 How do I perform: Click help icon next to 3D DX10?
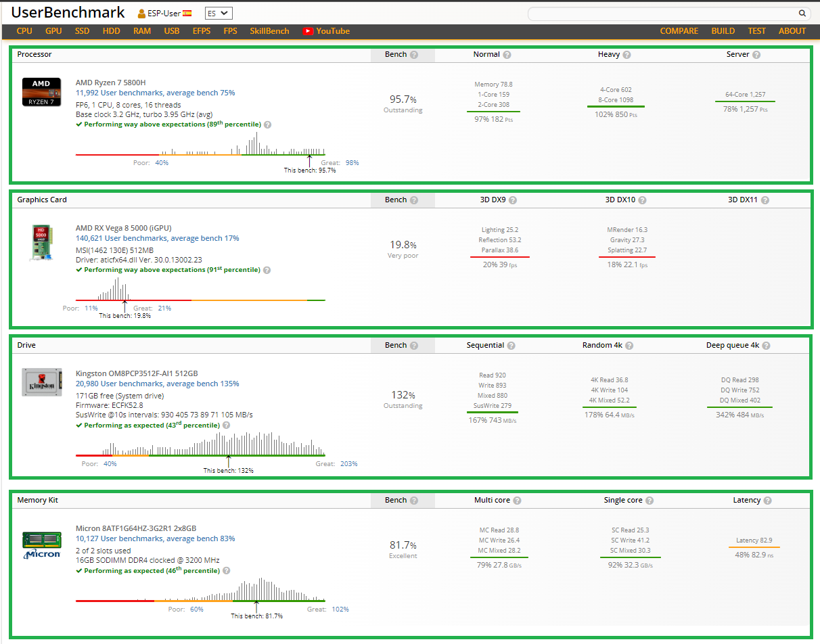point(642,200)
